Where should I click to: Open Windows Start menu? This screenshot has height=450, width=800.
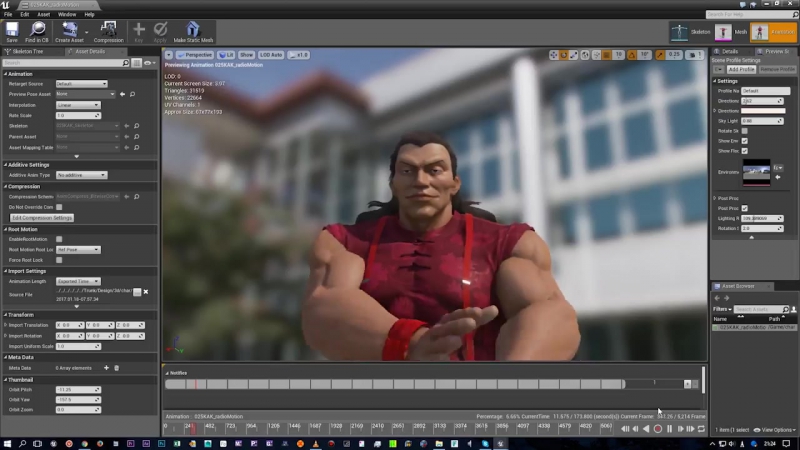pyautogui.click(x=7, y=444)
